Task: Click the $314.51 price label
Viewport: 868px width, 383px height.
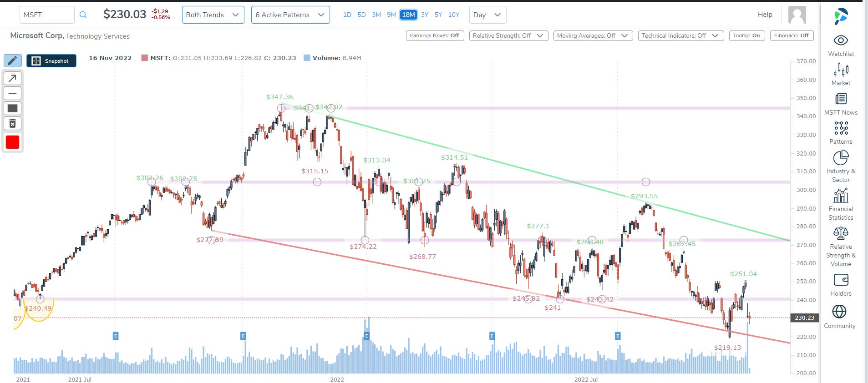Action: tap(454, 157)
